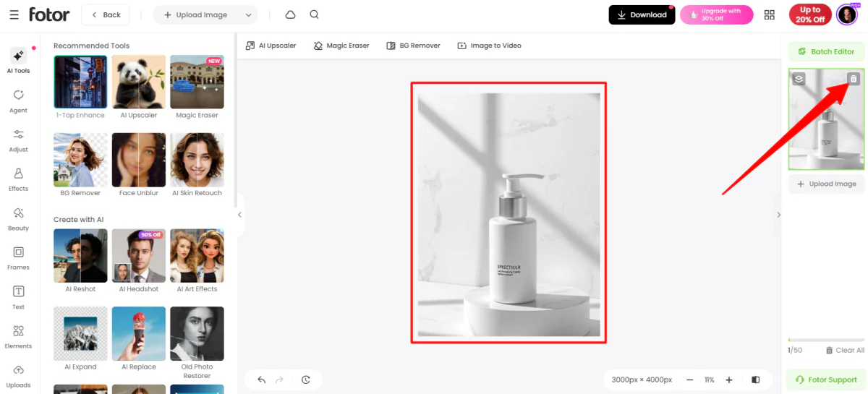The image size is (868, 394).
Task: Select the AI Replace tool
Action: pos(138,339)
